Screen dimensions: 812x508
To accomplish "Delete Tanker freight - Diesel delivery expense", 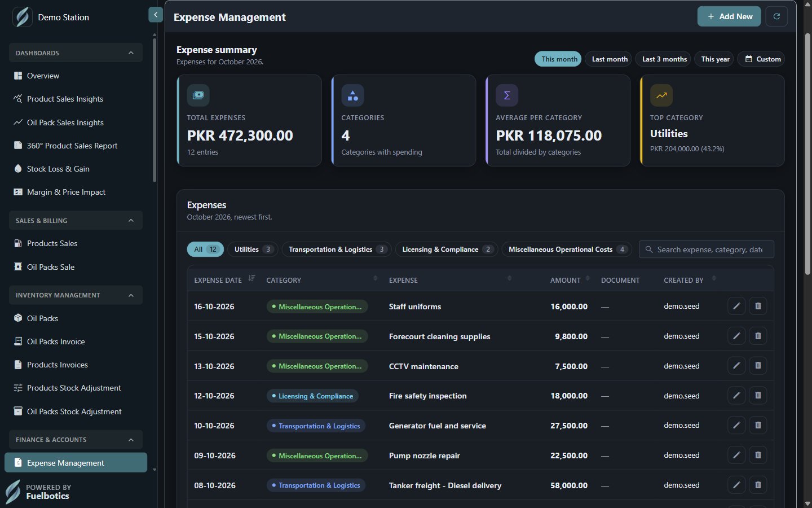I will [758, 485].
